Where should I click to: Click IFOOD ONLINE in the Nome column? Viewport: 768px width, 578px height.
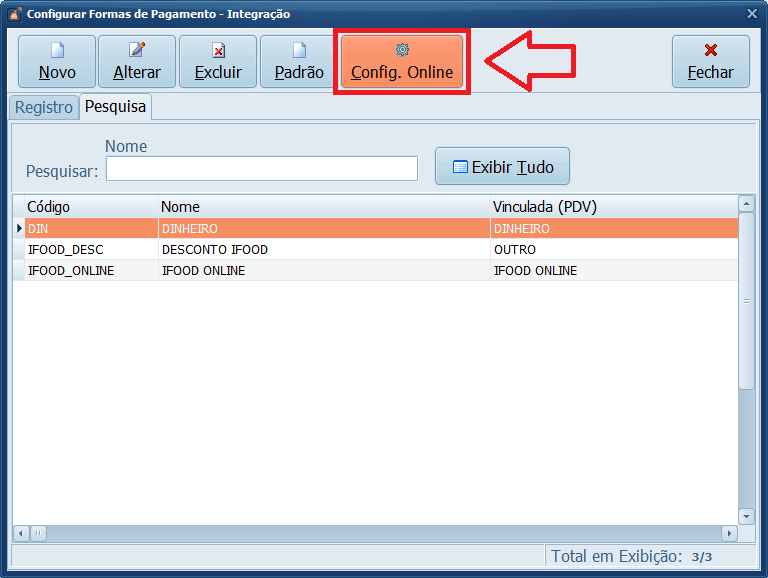(x=324, y=270)
